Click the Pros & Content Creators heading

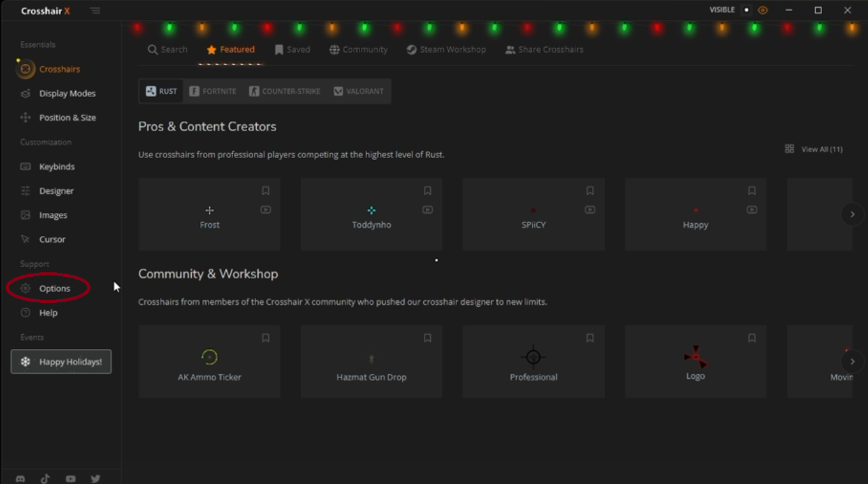[x=207, y=126]
